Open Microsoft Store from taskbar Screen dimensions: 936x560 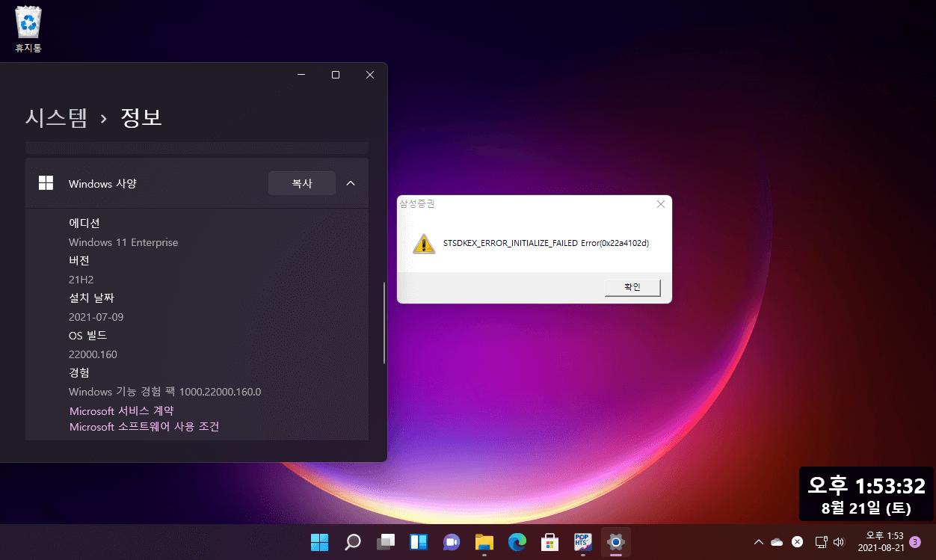coord(550,542)
